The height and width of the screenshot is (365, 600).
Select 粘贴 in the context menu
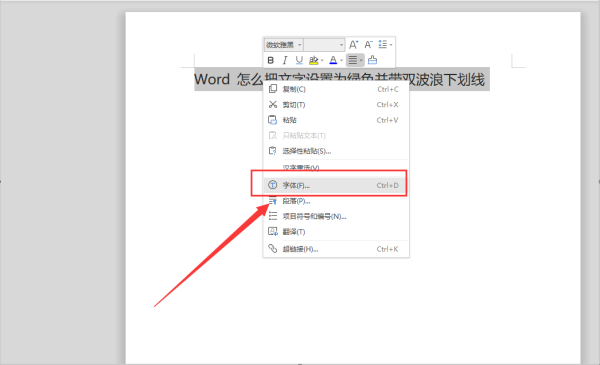click(336, 120)
